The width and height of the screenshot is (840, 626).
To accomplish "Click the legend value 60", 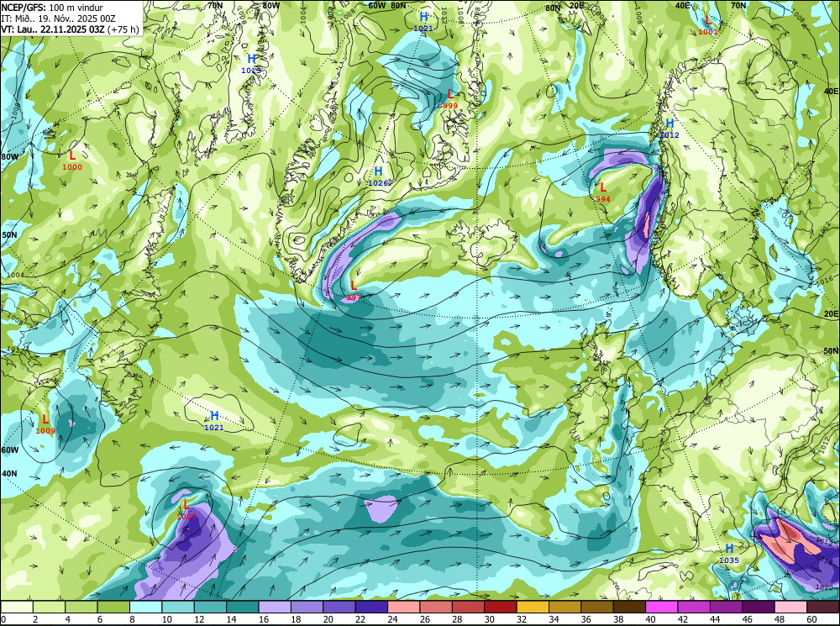I will [x=811, y=619].
